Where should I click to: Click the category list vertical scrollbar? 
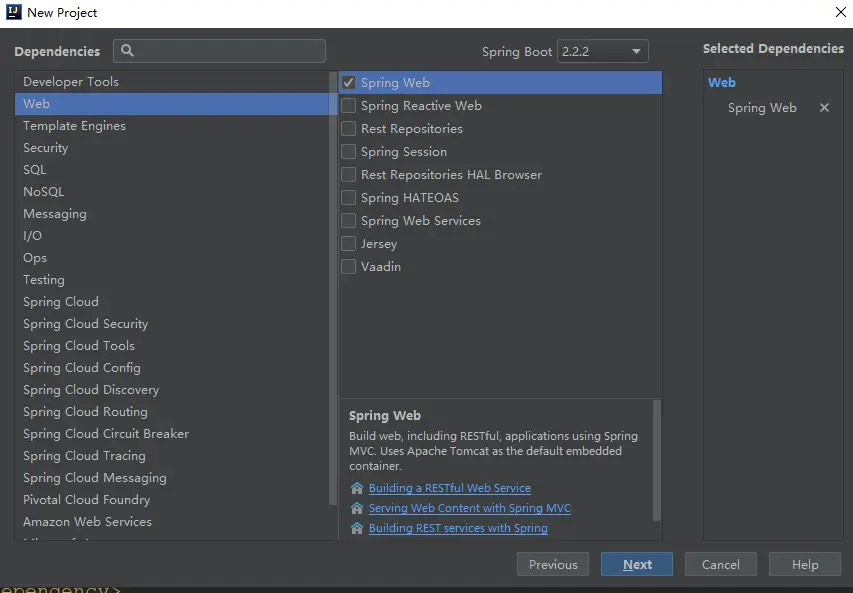click(333, 288)
